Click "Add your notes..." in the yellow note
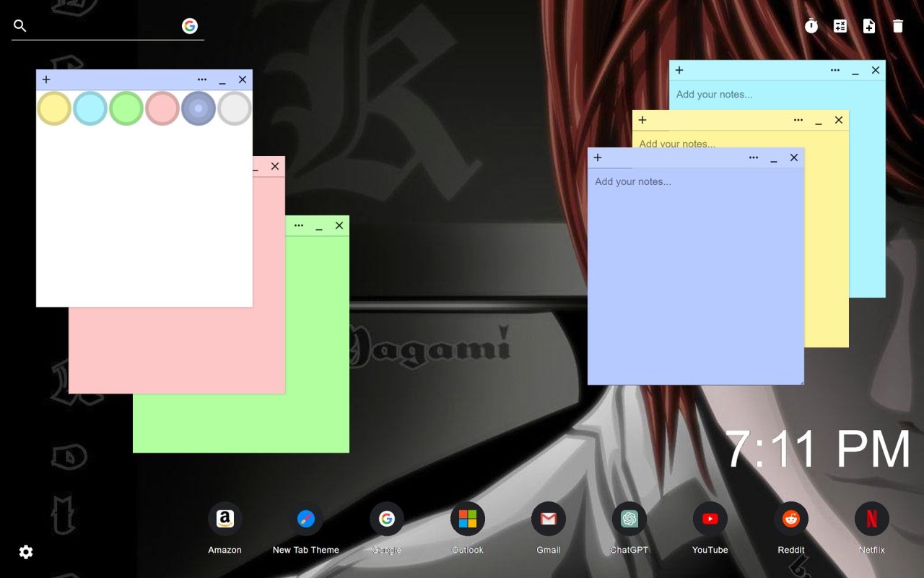The width and height of the screenshot is (924, 578). pyautogui.click(x=677, y=143)
